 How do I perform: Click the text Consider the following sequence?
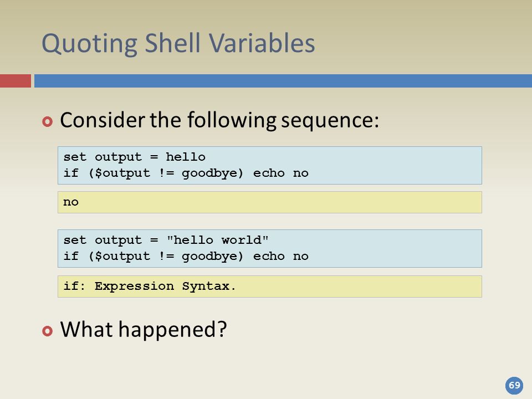point(219,120)
